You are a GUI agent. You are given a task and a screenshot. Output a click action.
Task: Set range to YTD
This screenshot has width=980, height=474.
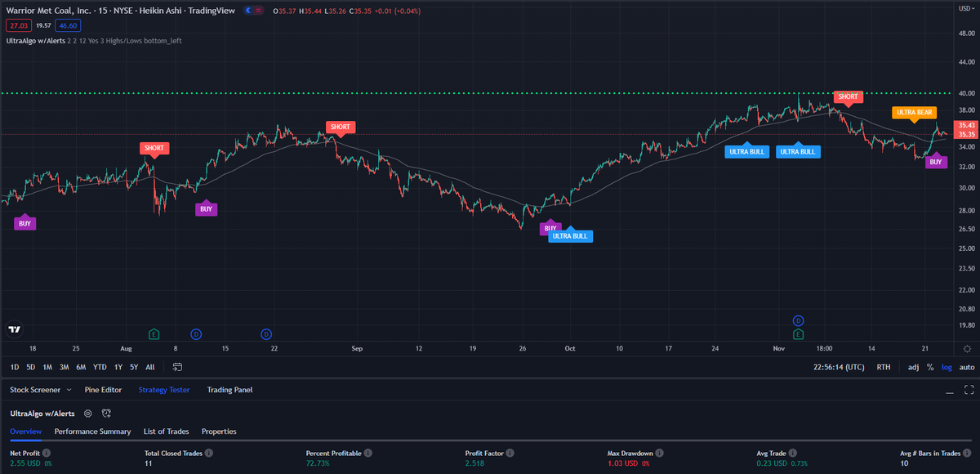tap(100, 368)
